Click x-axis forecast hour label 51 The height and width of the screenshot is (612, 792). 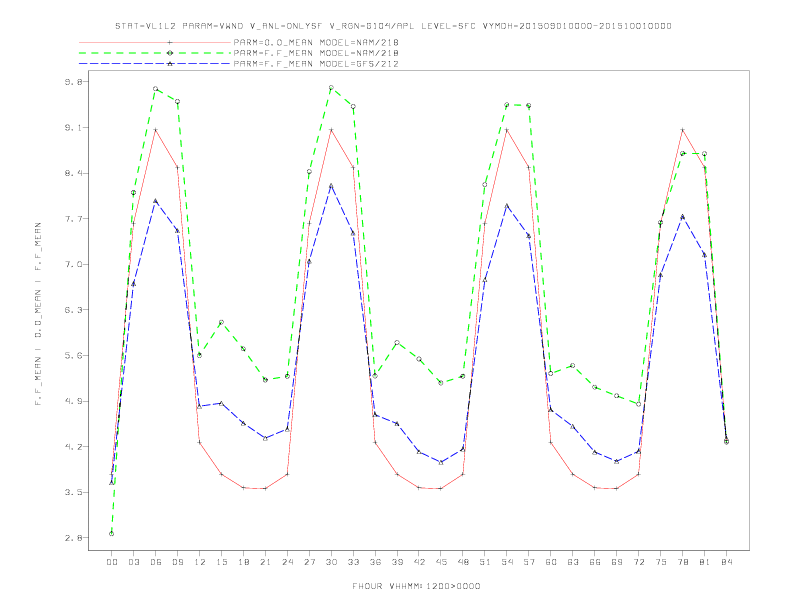485,562
